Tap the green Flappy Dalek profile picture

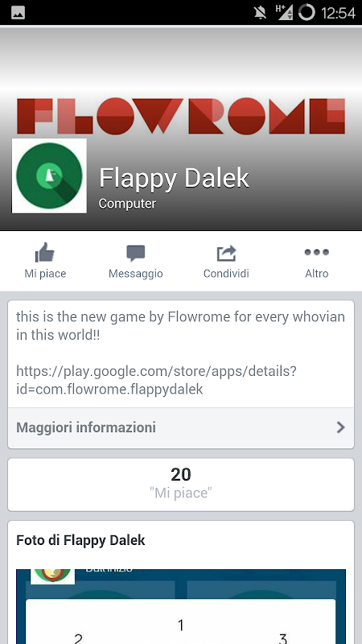pos(49,175)
